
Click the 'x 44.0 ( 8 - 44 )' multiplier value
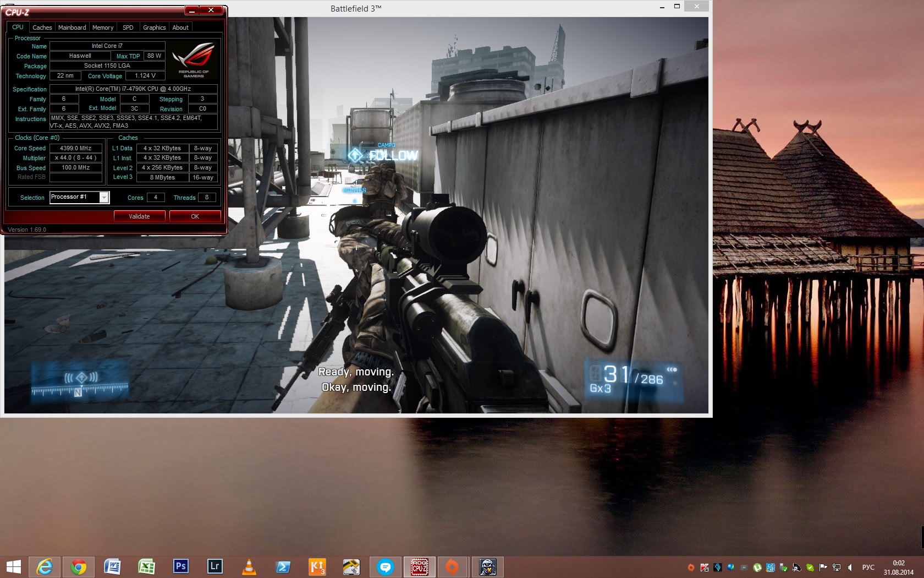(x=76, y=158)
